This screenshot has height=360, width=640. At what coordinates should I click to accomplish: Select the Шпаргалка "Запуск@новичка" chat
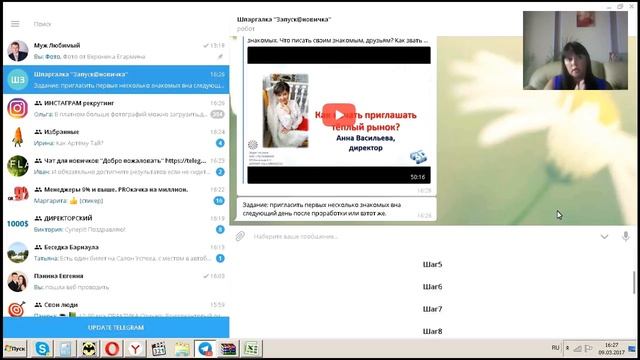(x=116, y=80)
